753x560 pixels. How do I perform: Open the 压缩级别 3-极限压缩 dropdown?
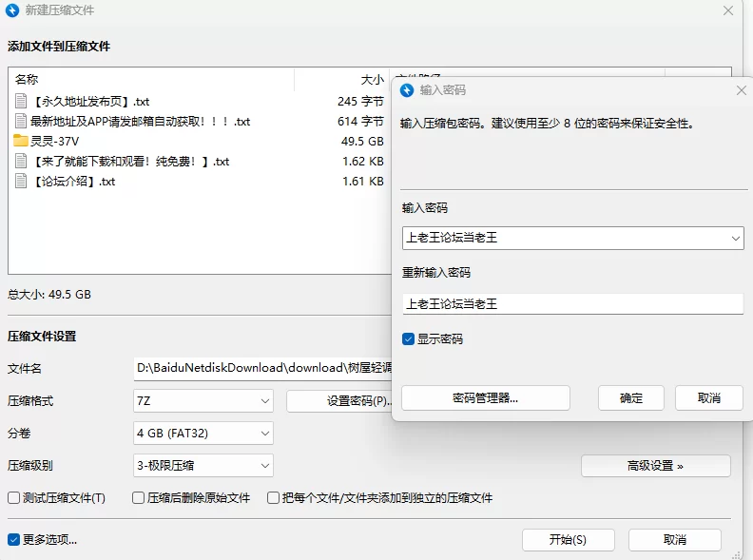pyautogui.click(x=203, y=465)
